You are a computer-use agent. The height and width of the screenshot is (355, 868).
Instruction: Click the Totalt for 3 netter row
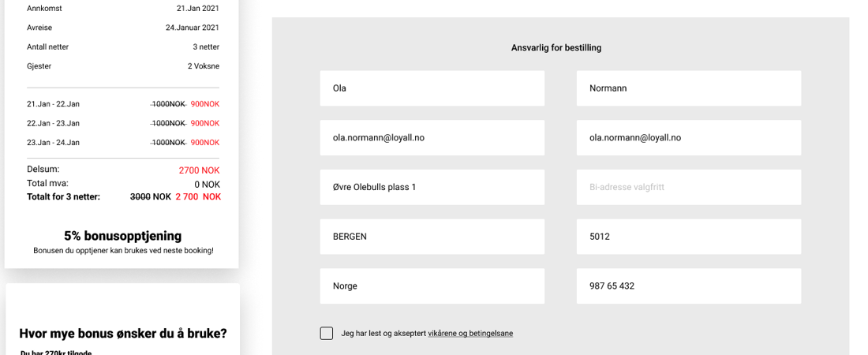pos(122,196)
